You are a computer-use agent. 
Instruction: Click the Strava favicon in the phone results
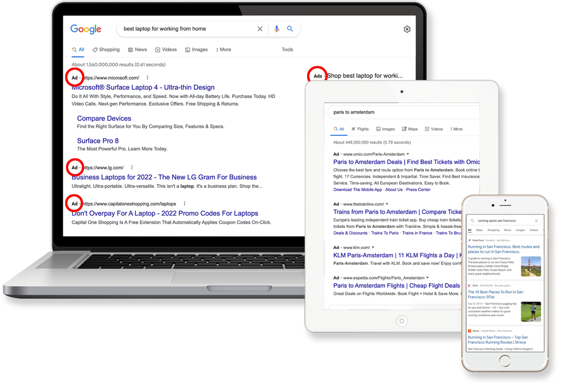[469, 331]
